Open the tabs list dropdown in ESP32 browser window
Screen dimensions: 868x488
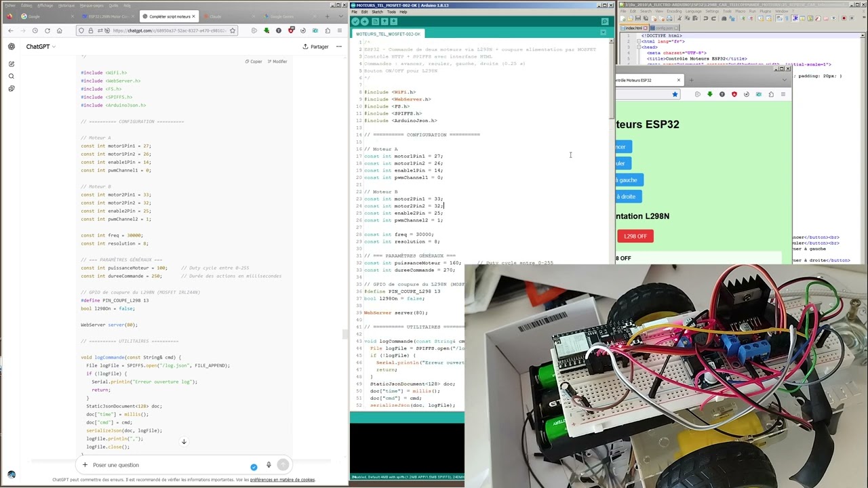pos(785,80)
